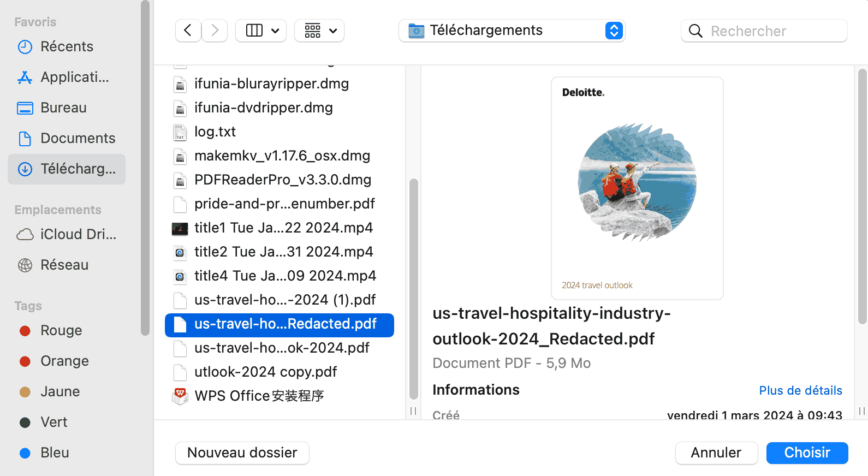Click the WPS Office installer icon
868x476 pixels.
[x=180, y=396]
